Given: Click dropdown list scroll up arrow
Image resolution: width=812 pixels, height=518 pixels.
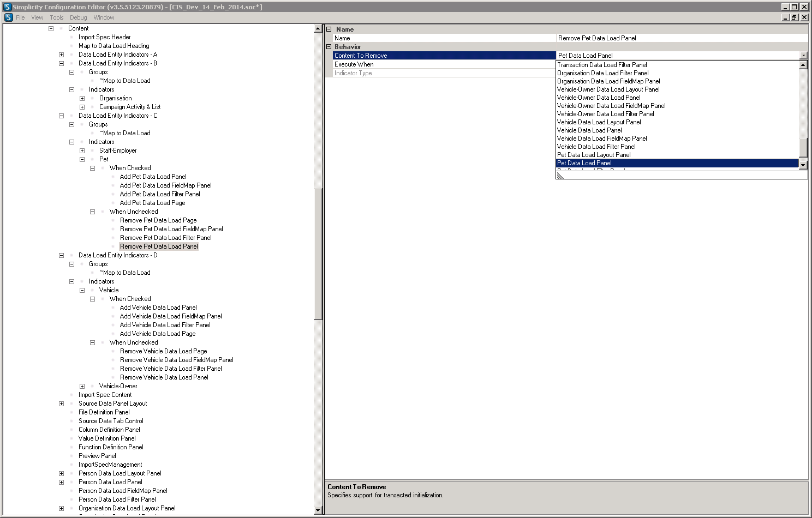Looking at the screenshot, I should point(803,65).
